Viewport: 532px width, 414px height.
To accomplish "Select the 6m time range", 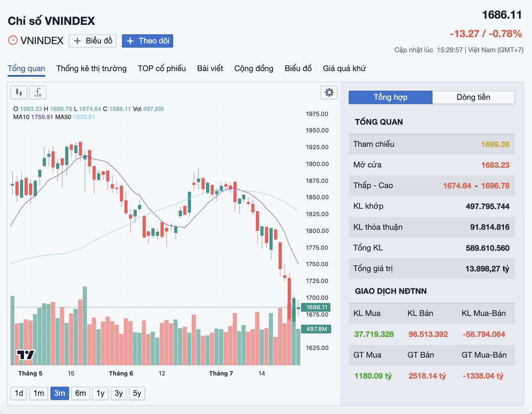I will (81, 393).
